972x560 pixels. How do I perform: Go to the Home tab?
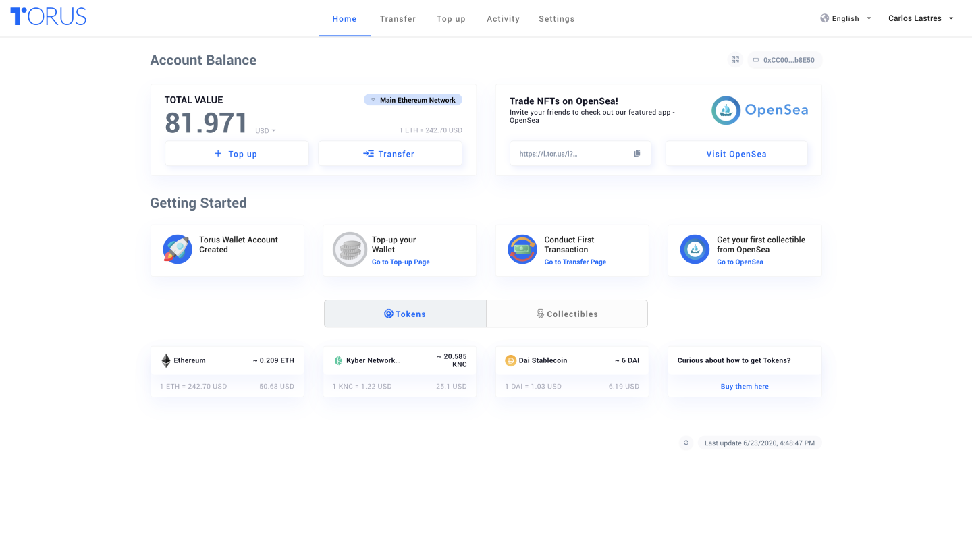[x=344, y=19]
